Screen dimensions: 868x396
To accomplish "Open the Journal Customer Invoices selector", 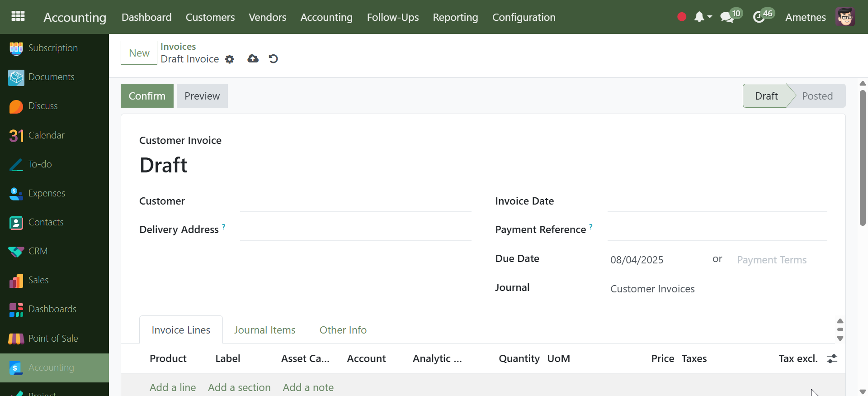I will (717, 289).
